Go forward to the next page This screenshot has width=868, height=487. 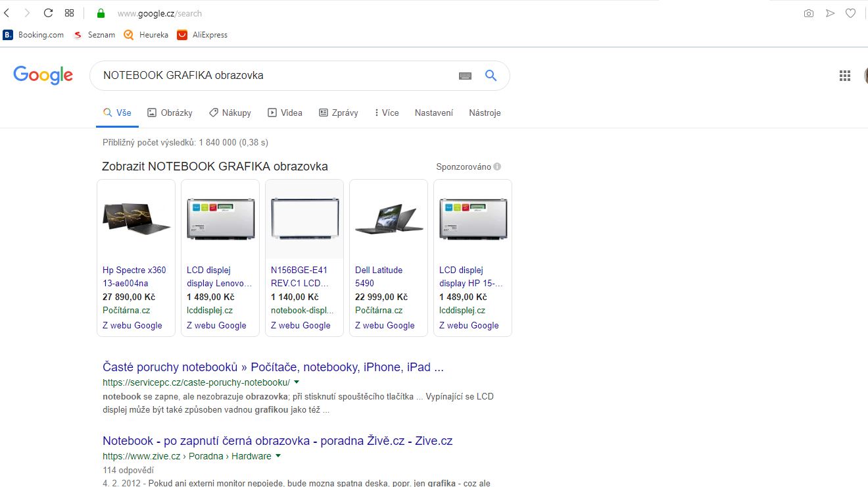coord(27,13)
